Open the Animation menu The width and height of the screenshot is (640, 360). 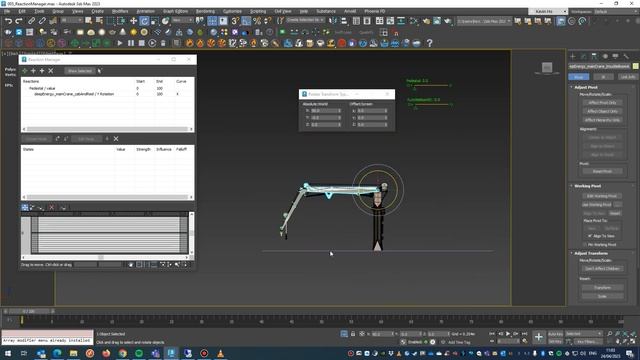click(x=145, y=11)
